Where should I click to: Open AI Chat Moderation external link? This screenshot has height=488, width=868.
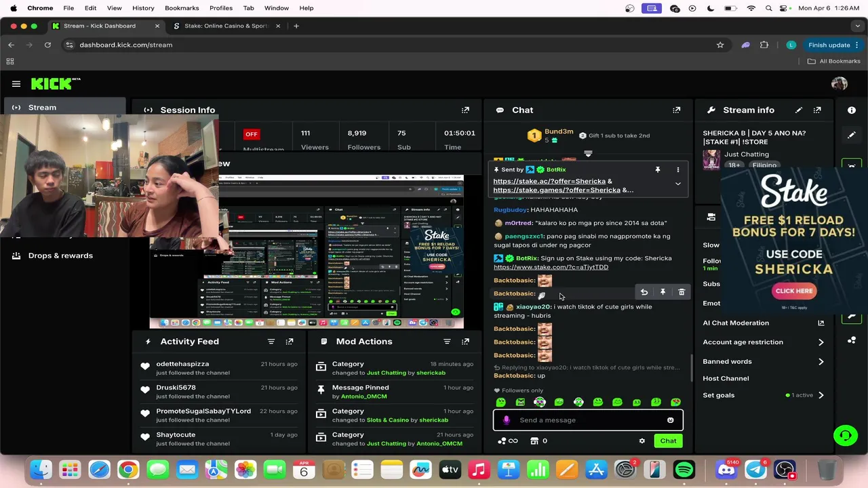(821, 323)
